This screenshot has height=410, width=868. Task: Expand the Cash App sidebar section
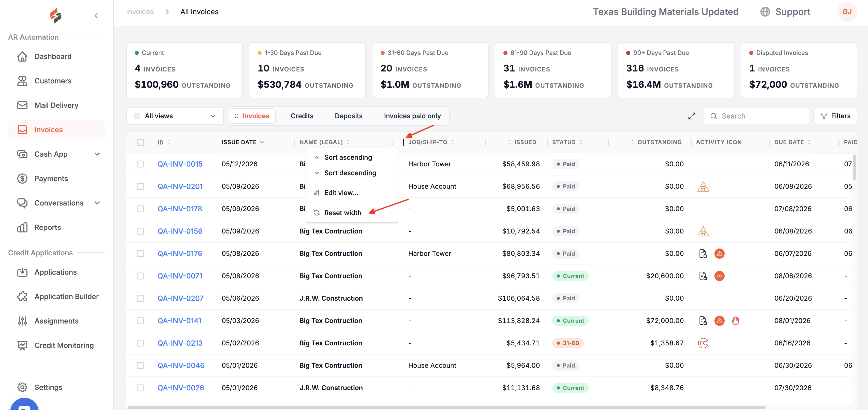(x=97, y=154)
